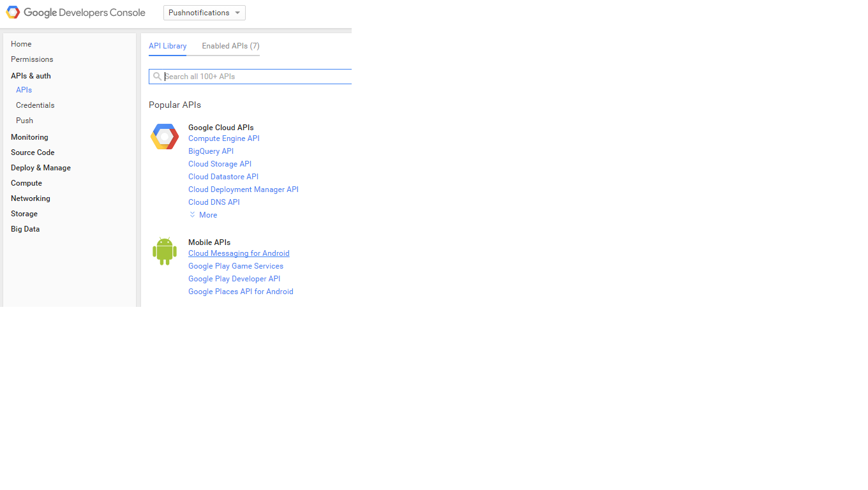
Task: Click the search magnifier icon
Action: pyautogui.click(x=157, y=77)
